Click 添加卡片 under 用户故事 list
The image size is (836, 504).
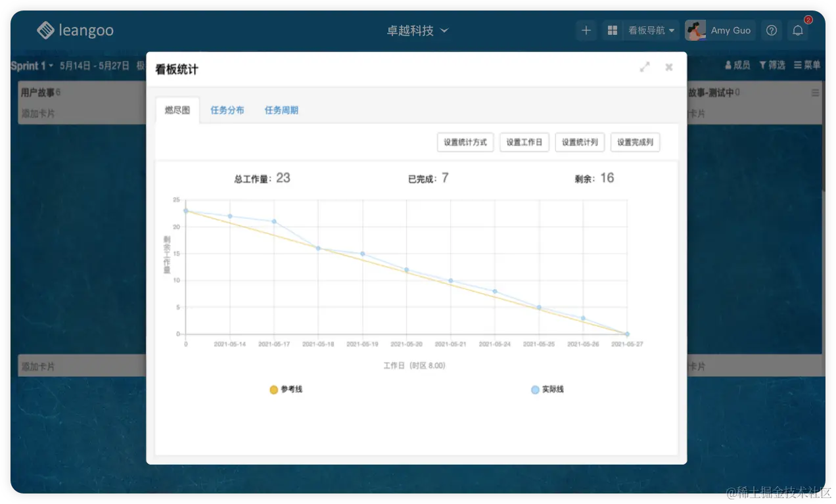click(x=38, y=114)
